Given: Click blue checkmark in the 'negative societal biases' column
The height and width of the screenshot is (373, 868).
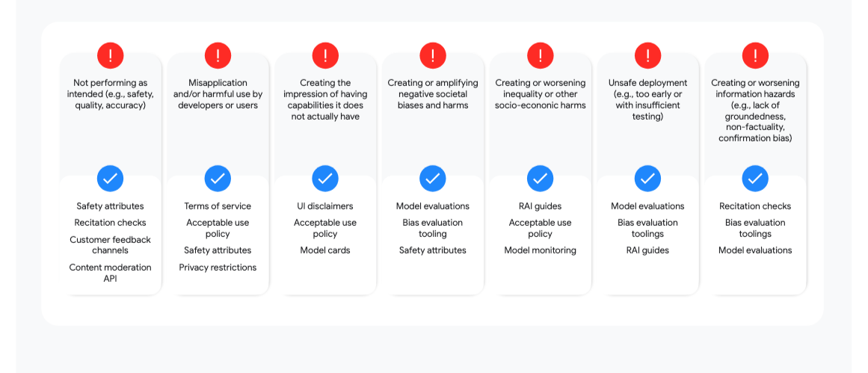Looking at the screenshot, I should [433, 179].
